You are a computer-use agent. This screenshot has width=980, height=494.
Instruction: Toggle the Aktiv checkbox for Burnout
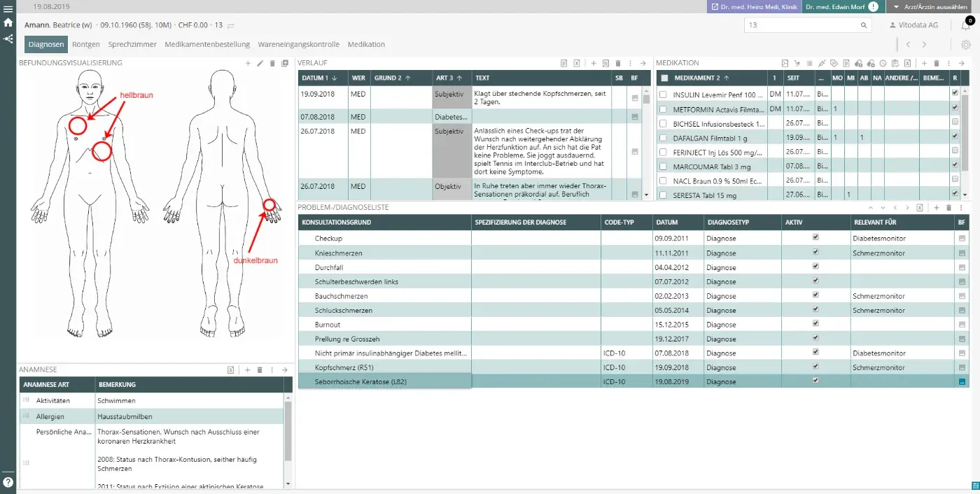pos(815,324)
